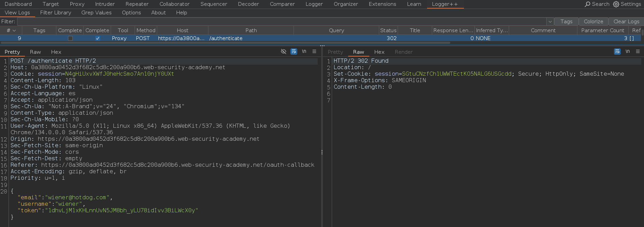Click the crossed-eye icon in the request panel
The image size is (644, 227).
tap(283, 52)
